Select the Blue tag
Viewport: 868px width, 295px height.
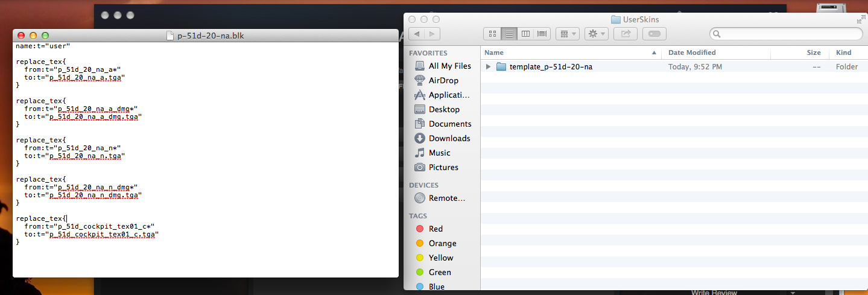[x=430, y=287]
